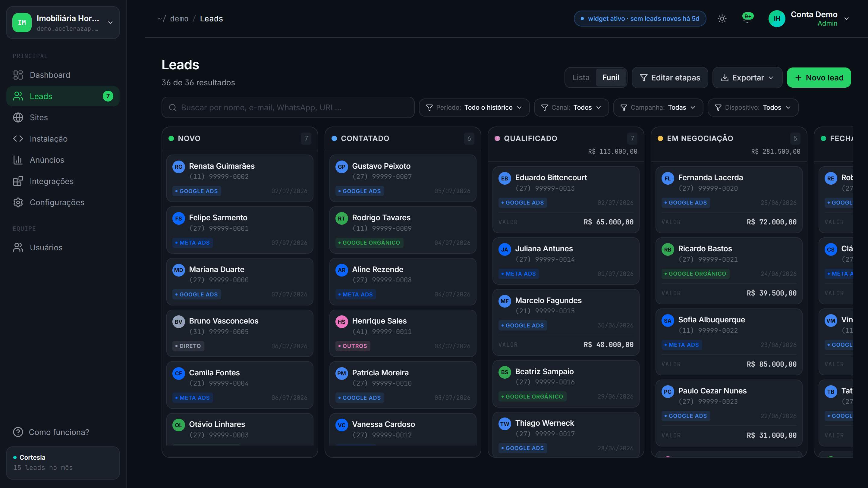Click Otávio Linhares OL avatar
The image size is (868, 488).
(179, 425)
